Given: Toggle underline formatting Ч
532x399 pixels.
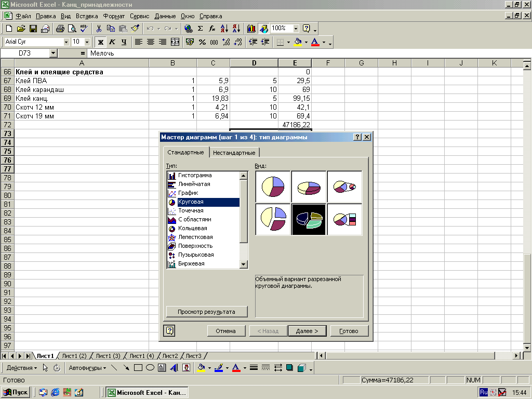Looking at the screenshot, I should pyautogui.click(x=124, y=42).
